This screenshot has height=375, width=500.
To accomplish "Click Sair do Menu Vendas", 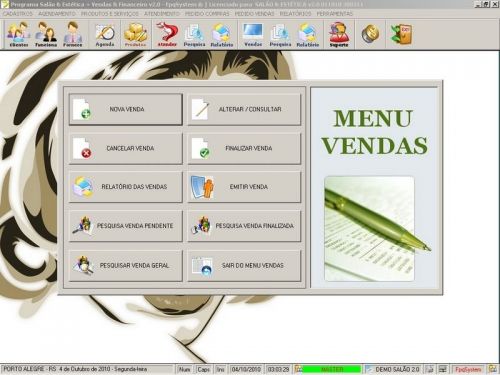I will tap(244, 266).
